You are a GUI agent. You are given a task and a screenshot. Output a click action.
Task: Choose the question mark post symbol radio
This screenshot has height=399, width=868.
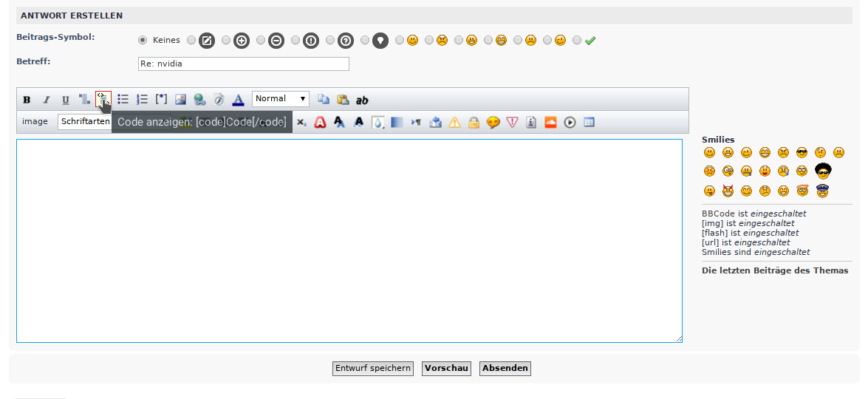tap(330, 40)
